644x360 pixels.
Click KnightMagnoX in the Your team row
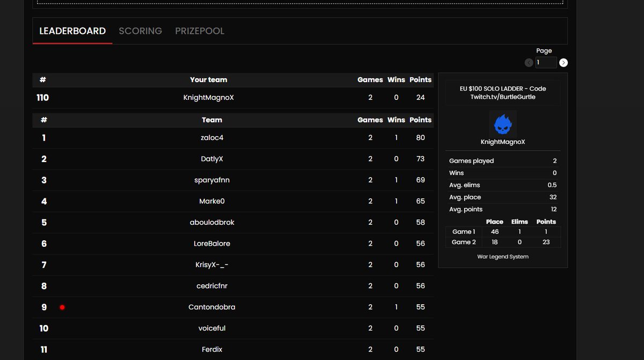[x=208, y=97]
